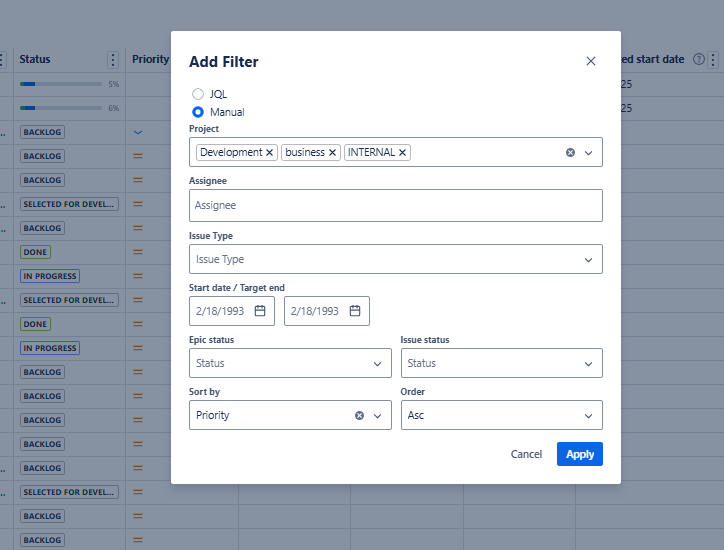
Task: Select the Manual radio option
Action: click(x=198, y=112)
